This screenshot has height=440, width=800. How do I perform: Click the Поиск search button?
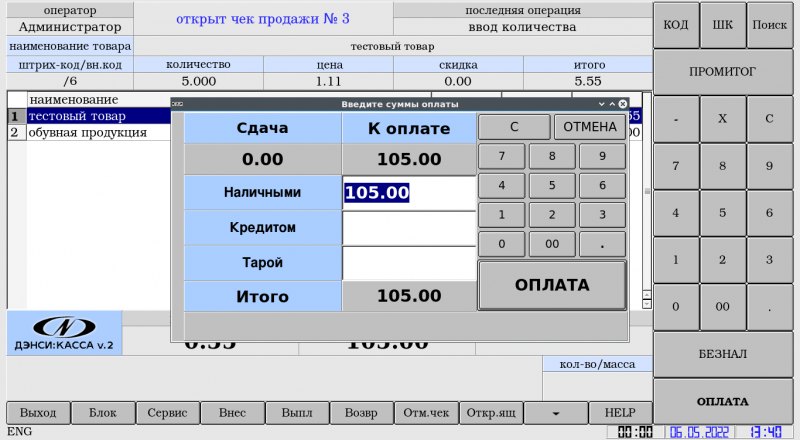[769, 25]
